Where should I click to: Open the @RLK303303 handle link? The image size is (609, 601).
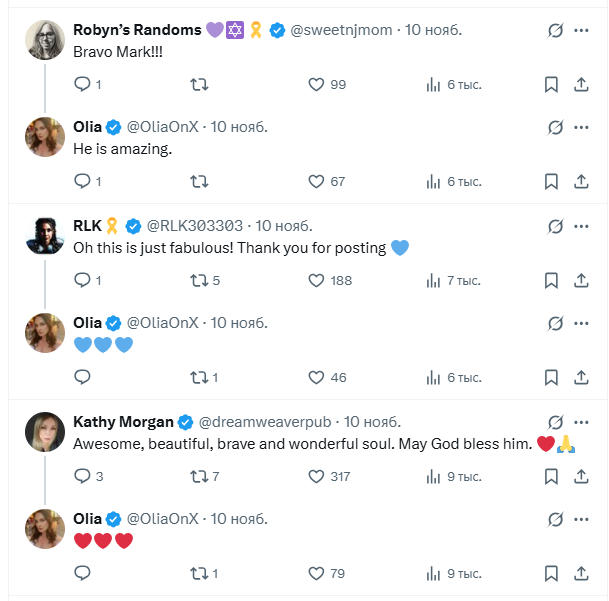[195, 225]
